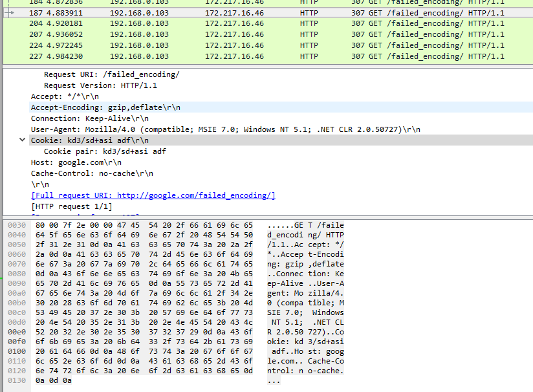Highlight the User-Agent Mozilla/4.0 header line
Image resolution: width=533 pixels, height=392 pixels.
225,129
